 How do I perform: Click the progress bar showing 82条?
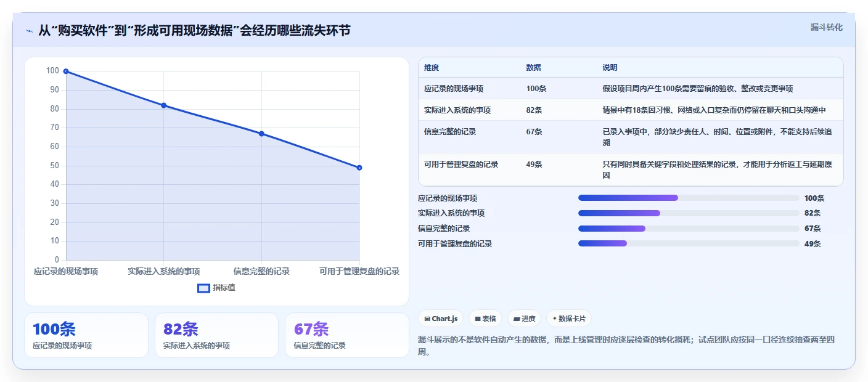click(x=689, y=213)
